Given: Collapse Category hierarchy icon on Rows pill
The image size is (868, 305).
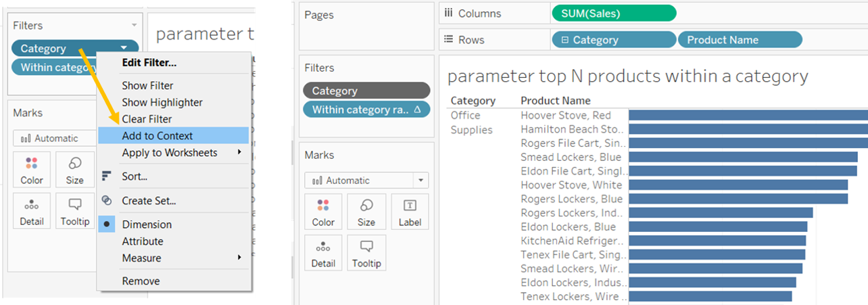Looking at the screenshot, I should click(564, 40).
